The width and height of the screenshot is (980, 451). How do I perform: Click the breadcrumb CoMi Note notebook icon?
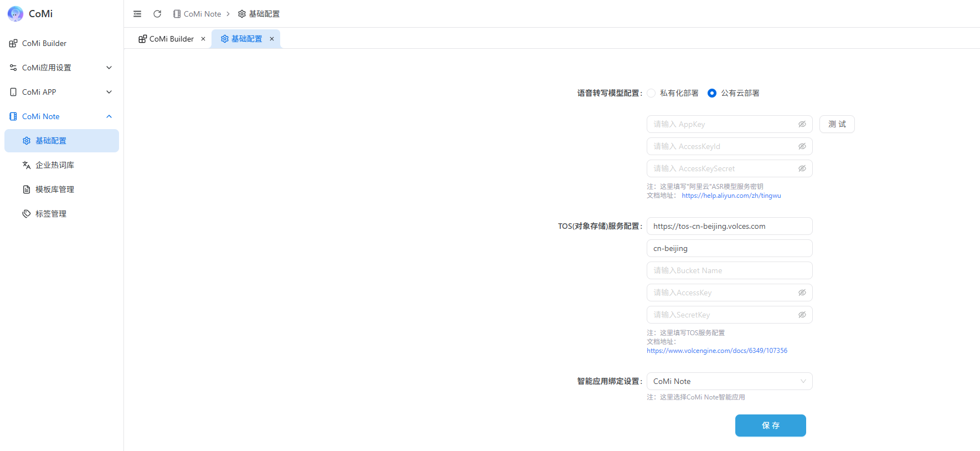click(177, 14)
